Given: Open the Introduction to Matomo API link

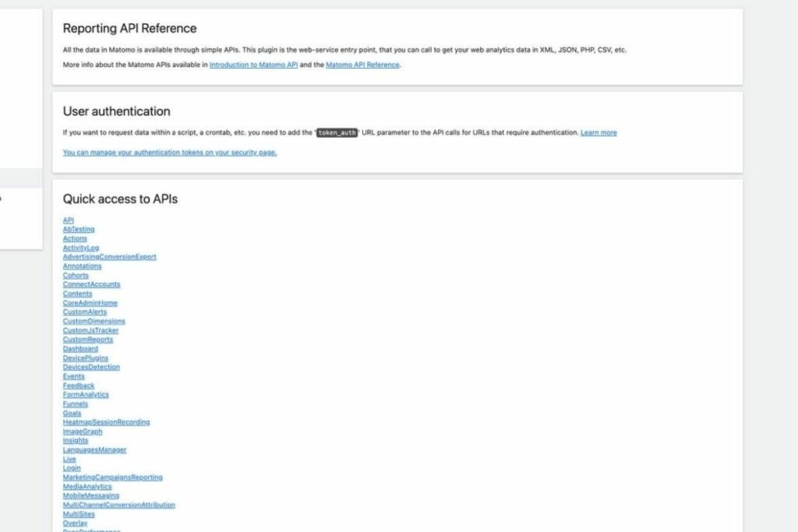Looking at the screenshot, I should tap(253, 65).
